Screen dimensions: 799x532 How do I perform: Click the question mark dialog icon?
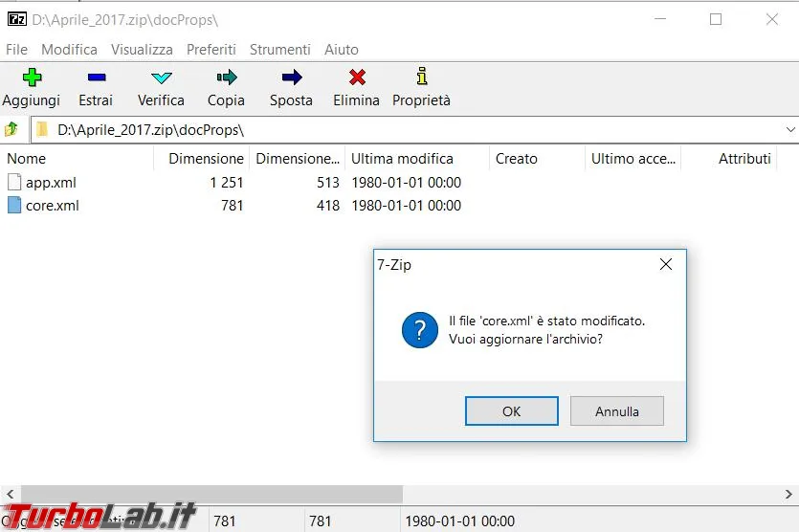point(419,330)
